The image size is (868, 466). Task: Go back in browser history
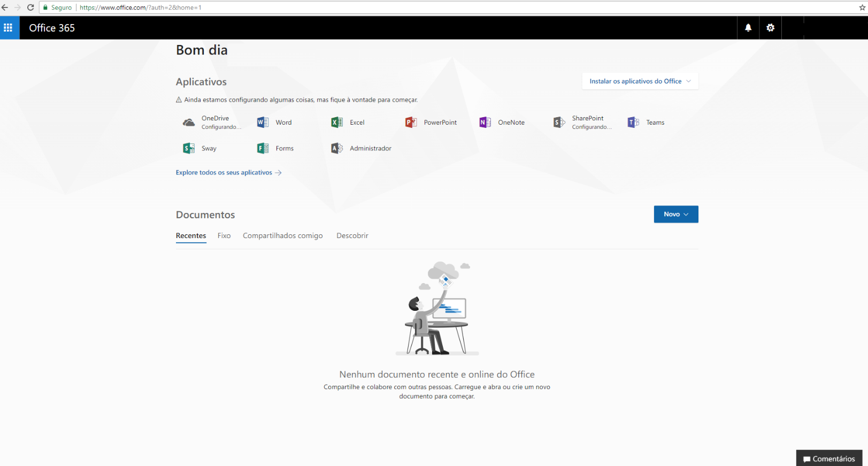tap(5, 7)
